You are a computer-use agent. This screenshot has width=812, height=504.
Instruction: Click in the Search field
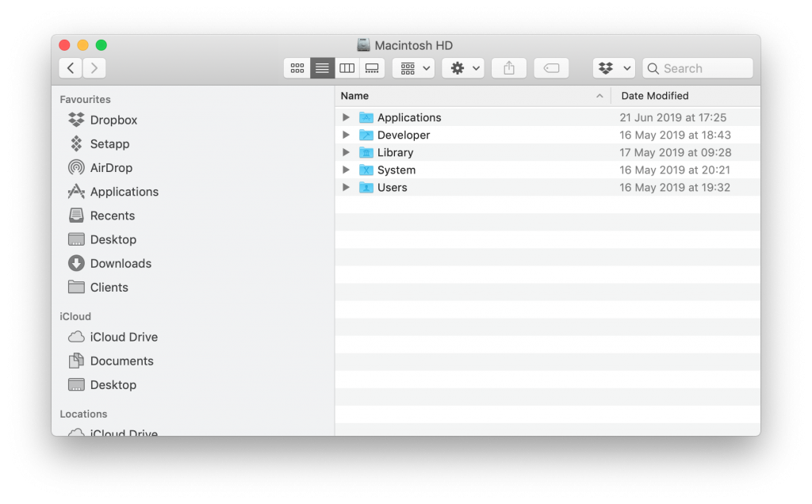(x=698, y=68)
